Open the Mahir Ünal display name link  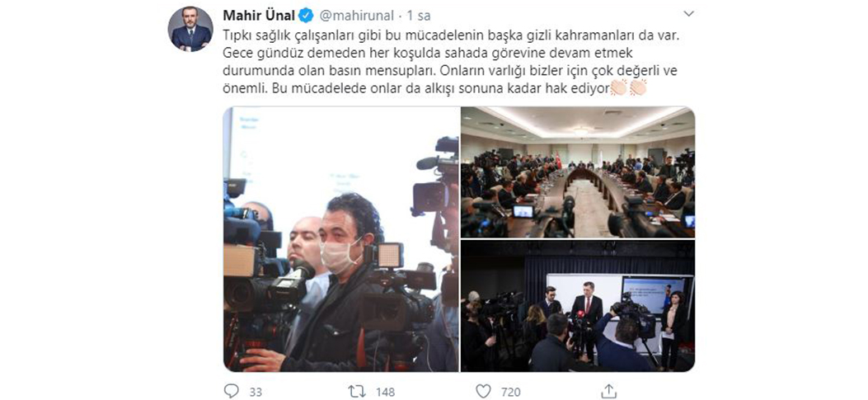[x=260, y=15]
